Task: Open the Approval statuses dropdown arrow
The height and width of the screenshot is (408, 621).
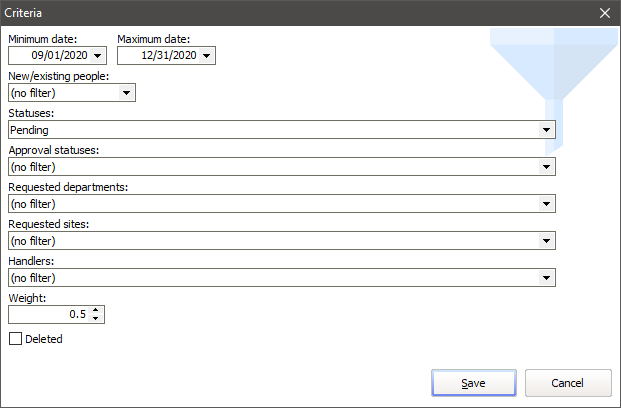Action: click(x=546, y=167)
